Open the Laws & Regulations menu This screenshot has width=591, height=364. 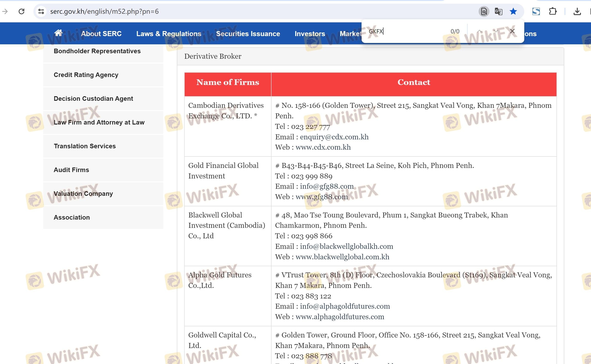(x=168, y=34)
